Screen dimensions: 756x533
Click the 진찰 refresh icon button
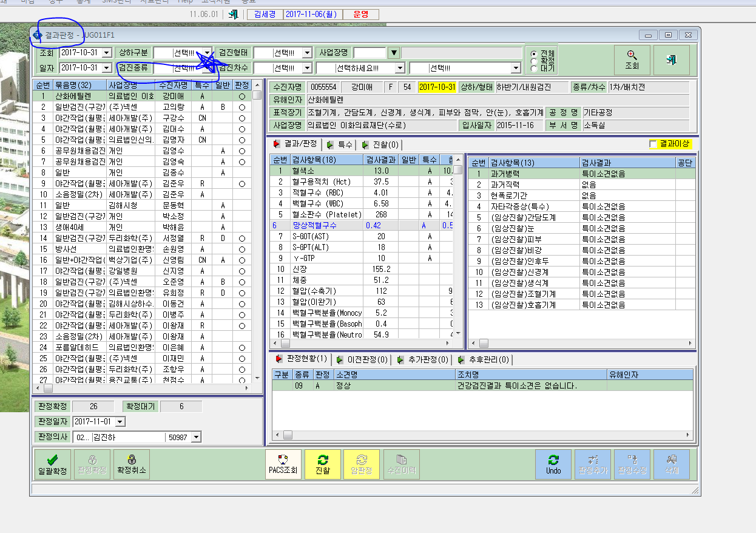323,464
